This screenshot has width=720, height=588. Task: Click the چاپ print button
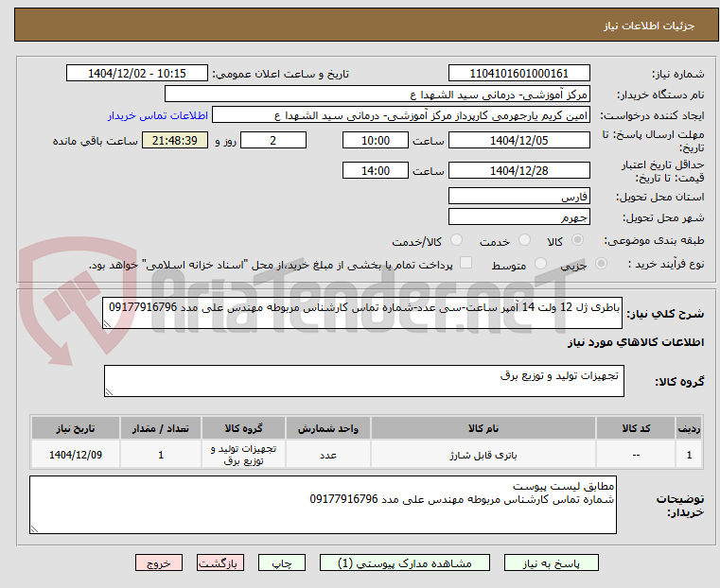tap(282, 562)
